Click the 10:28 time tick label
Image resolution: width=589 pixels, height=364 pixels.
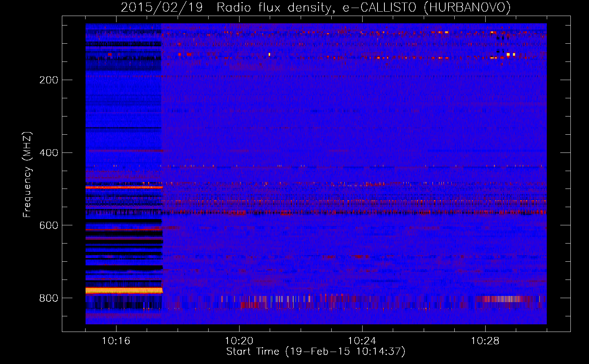485,341
